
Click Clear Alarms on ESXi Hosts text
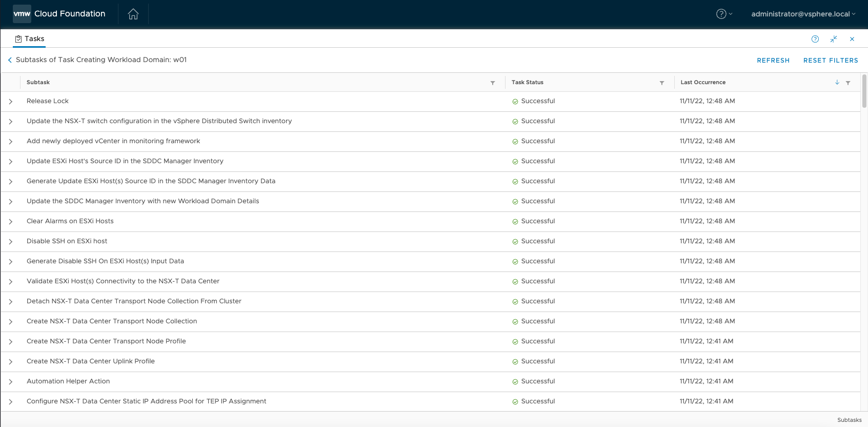70,221
